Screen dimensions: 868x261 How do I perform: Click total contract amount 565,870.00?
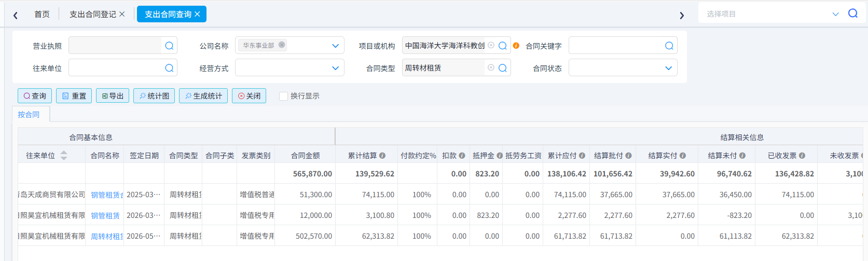pos(312,174)
